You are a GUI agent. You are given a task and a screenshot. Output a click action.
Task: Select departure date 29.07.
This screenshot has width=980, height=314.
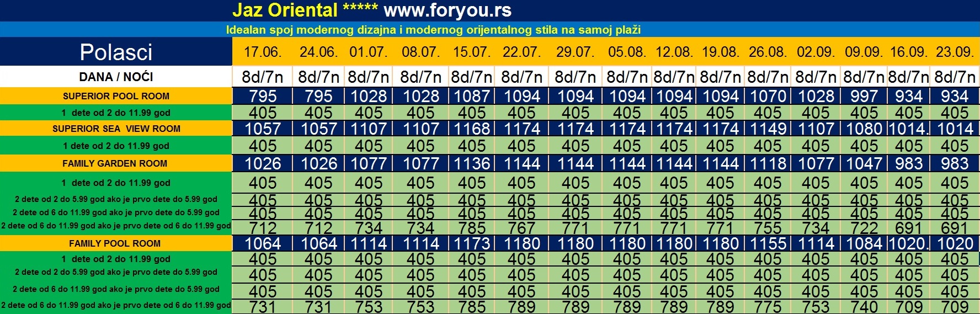click(x=575, y=52)
